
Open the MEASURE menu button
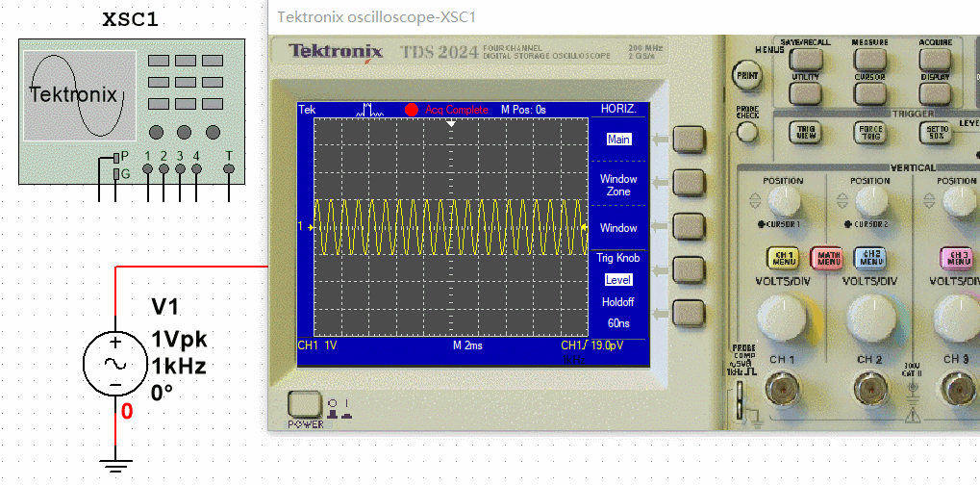pos(870,59)
